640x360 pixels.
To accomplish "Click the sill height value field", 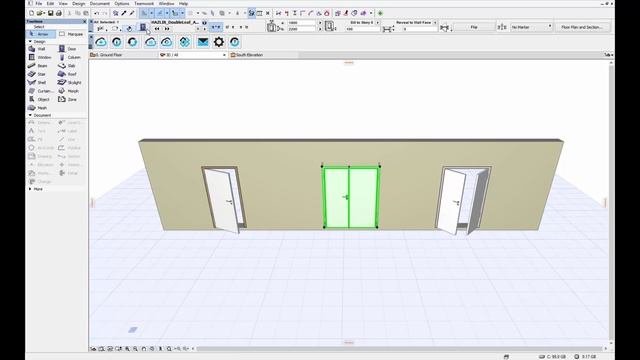I will click(x=362, y=29).
